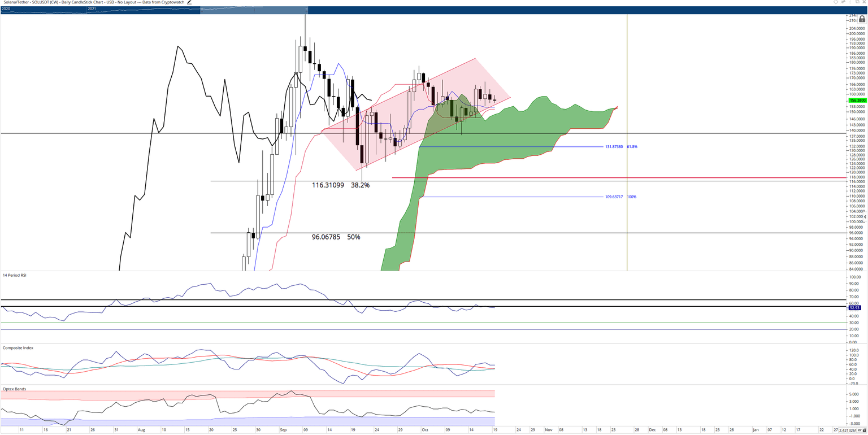
Task: Click the 100% Fibonacci percentage label
Action: point(631,197)
